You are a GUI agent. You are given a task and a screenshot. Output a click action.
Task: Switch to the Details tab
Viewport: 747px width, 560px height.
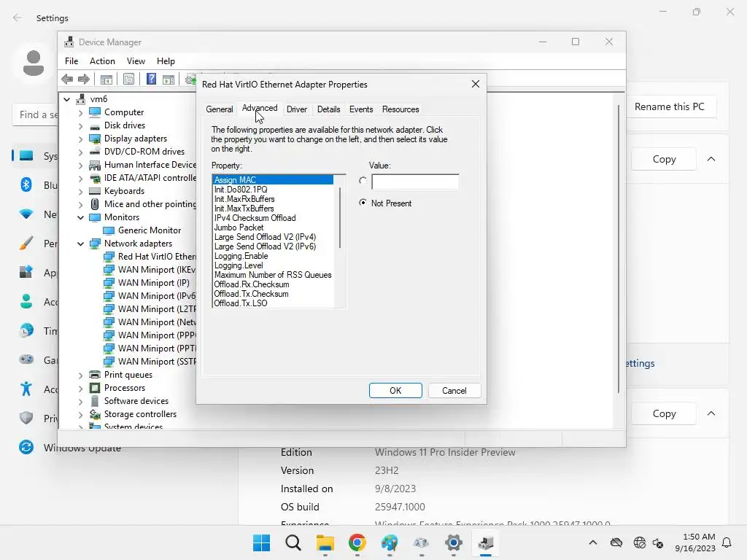tap(329, 109)
